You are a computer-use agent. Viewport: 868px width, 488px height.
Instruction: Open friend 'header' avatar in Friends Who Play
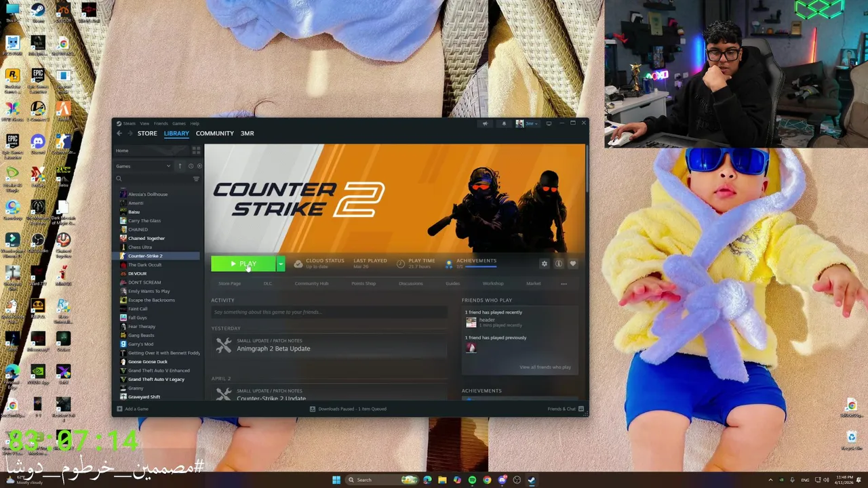[471, 323]
